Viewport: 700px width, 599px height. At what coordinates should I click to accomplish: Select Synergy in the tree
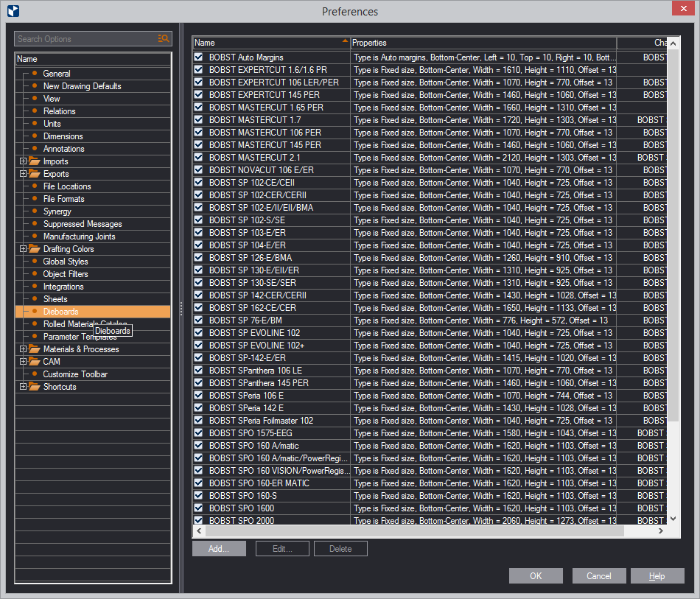coord(57,211)
